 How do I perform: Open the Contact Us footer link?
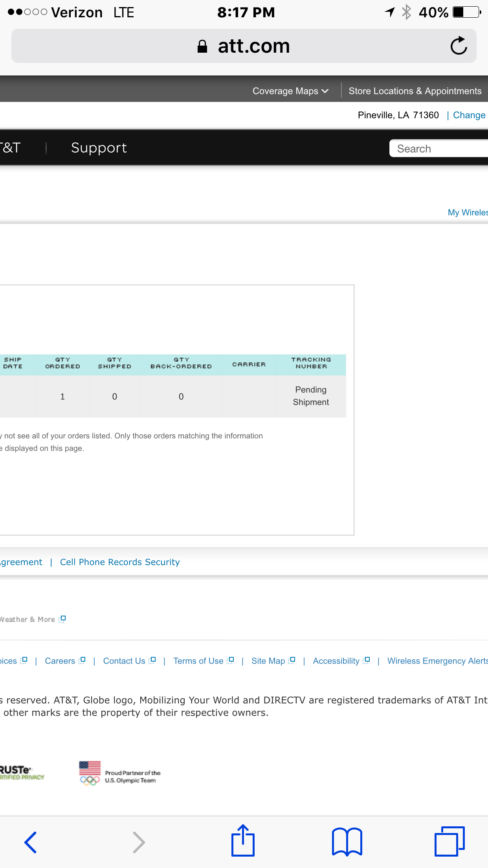tap(124, 661)
